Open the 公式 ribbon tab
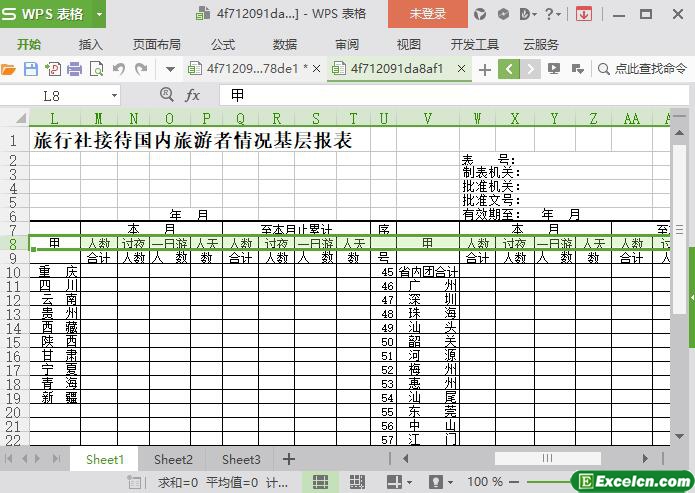The height and width of the screenshot is (493, 695). pos(223,44)
